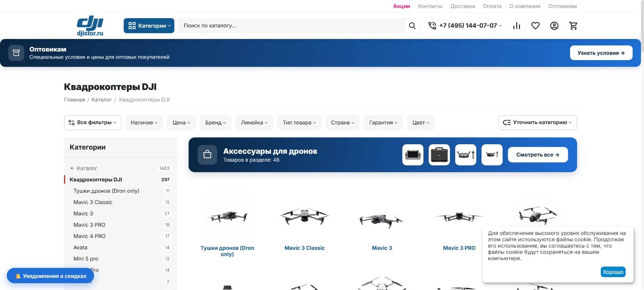The width and height of the screenshot is (644, 290).
Task: Open the Уточнить категорию dropdown
Action: [x=537, y=123]
